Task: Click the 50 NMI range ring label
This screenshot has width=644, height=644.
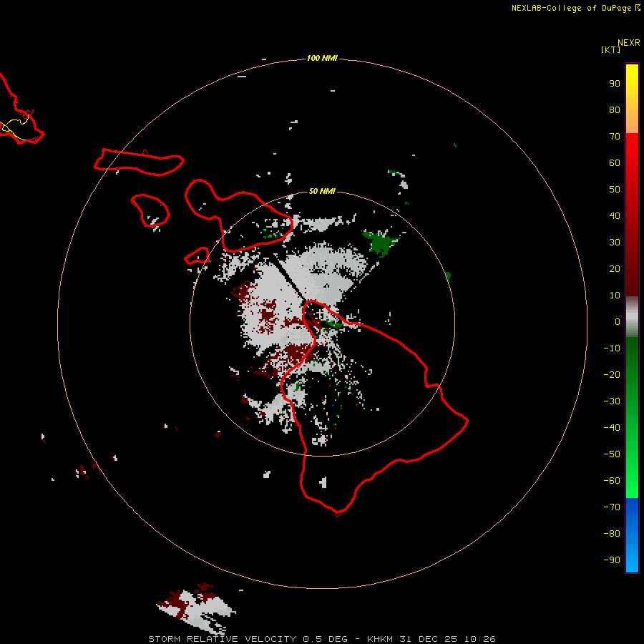Action: coord(322,191)
